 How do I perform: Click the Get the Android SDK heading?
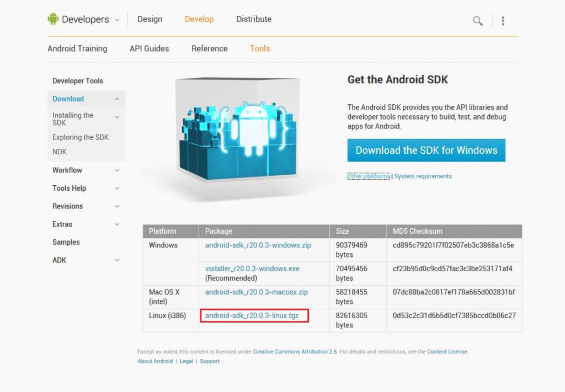(398, 79)
